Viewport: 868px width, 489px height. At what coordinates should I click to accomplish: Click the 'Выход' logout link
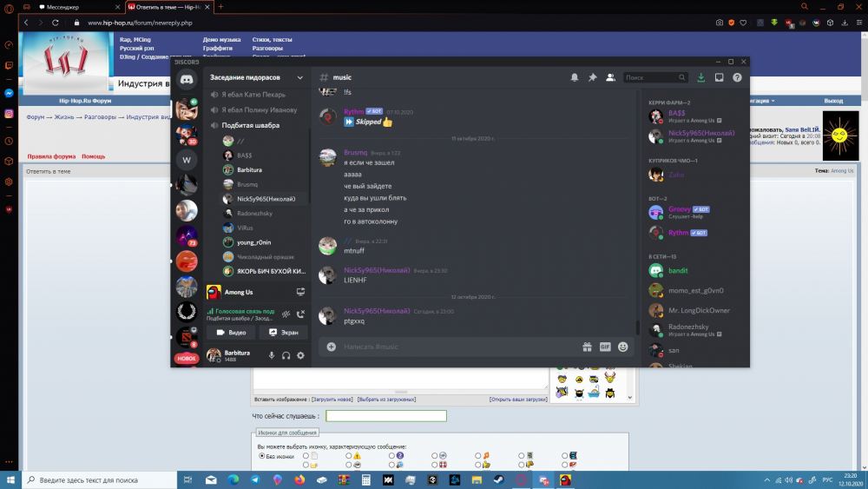[833, 101]
